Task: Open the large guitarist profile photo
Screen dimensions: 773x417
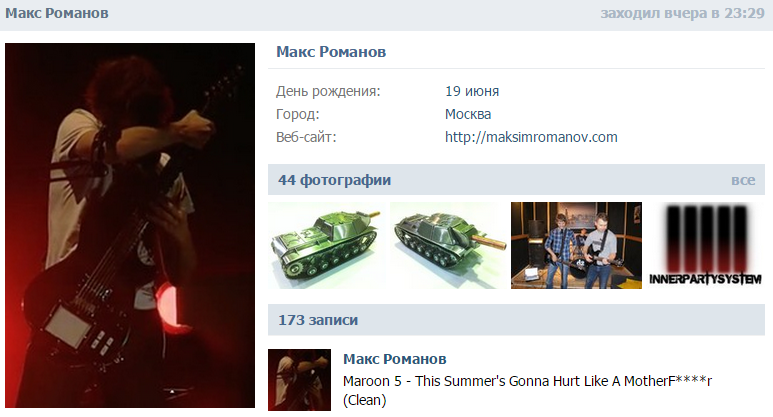Action: [x=130, y=225]
